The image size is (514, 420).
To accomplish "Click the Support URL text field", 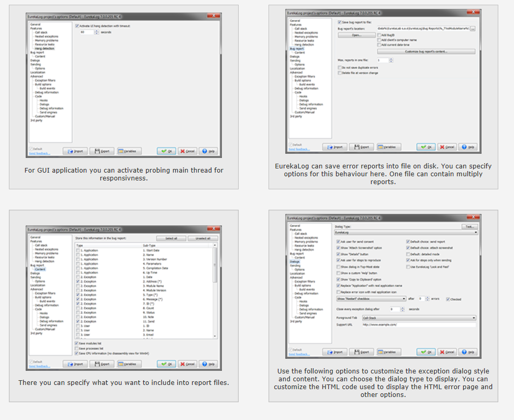I will tap(419, 325).
